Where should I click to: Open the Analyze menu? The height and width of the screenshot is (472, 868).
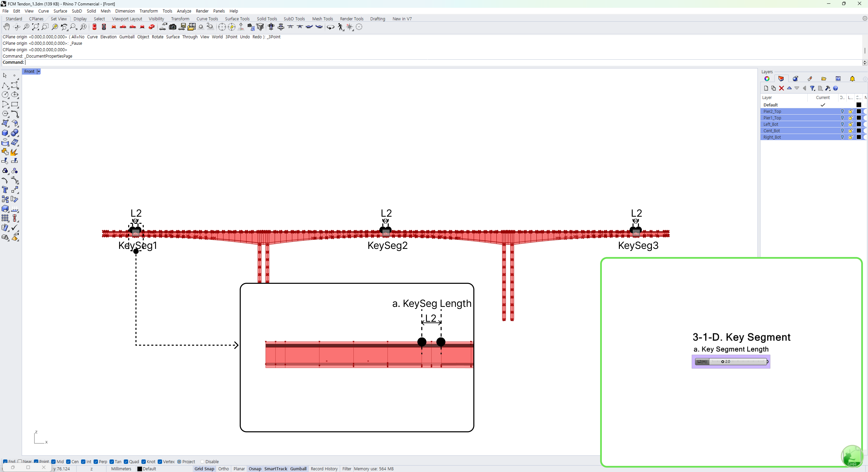click(184, 11)
